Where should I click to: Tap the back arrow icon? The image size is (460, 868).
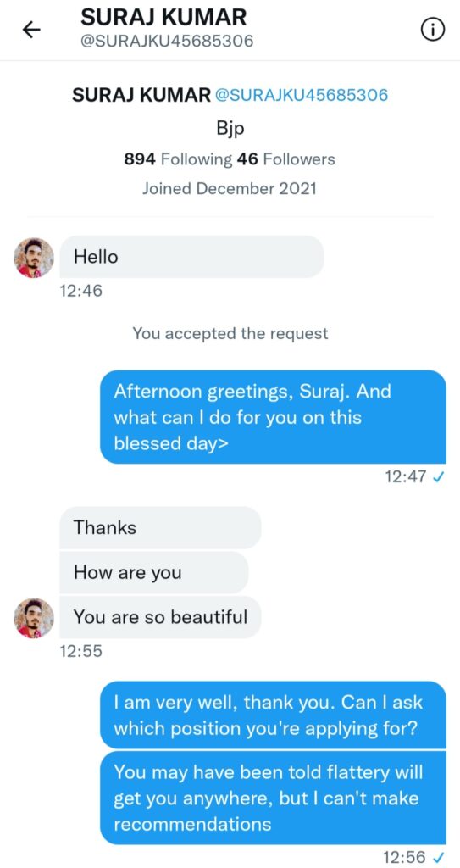point(31,31)
